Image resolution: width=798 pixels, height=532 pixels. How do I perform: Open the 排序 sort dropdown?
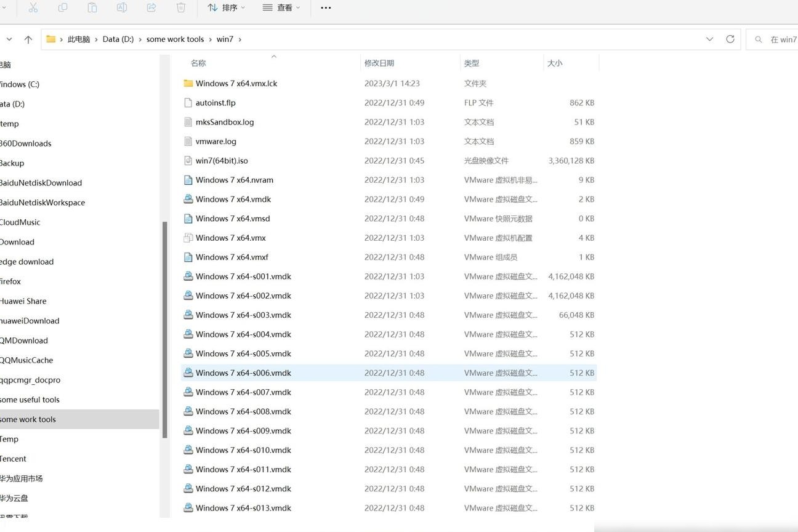[226, 7]
